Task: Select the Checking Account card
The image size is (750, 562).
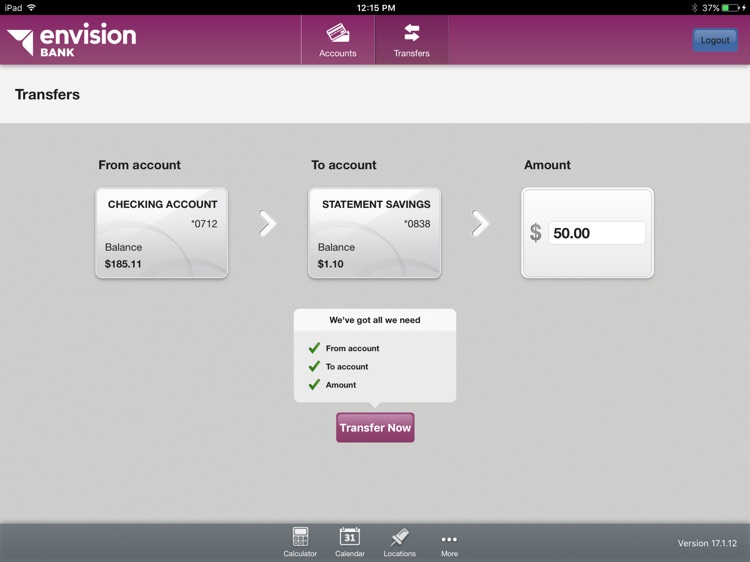Action: [x=162, y=233]
